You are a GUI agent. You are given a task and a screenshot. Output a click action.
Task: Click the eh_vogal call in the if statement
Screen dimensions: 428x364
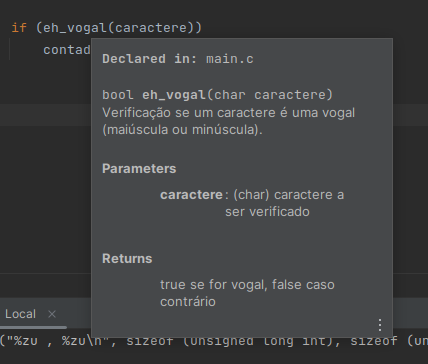point(75,28)
